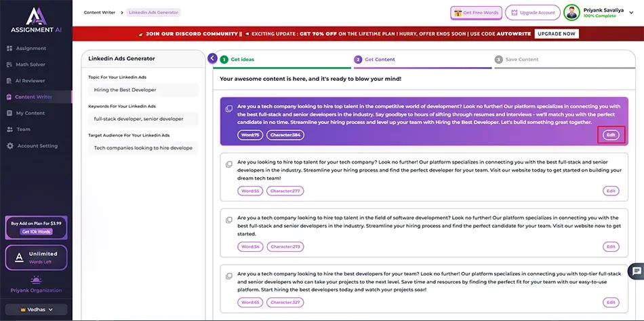
Task: Open AI Reviewer in the sidebar
Action: click(31, 81)
